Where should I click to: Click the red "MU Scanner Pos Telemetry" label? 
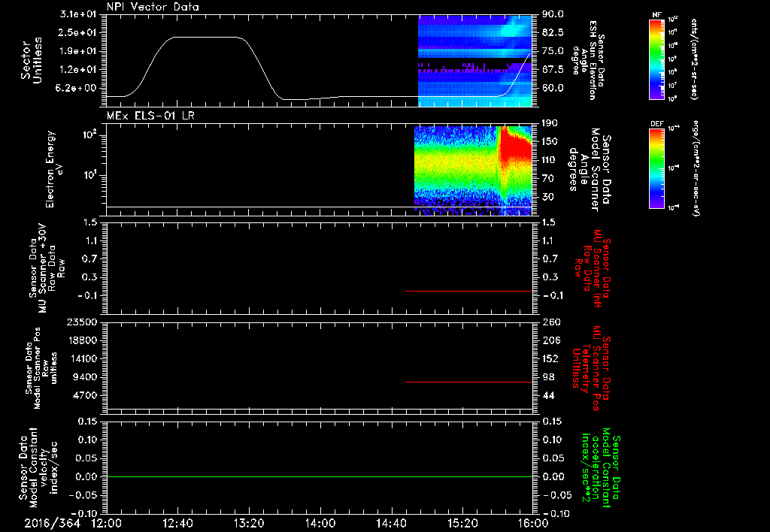tap(590, 367)
